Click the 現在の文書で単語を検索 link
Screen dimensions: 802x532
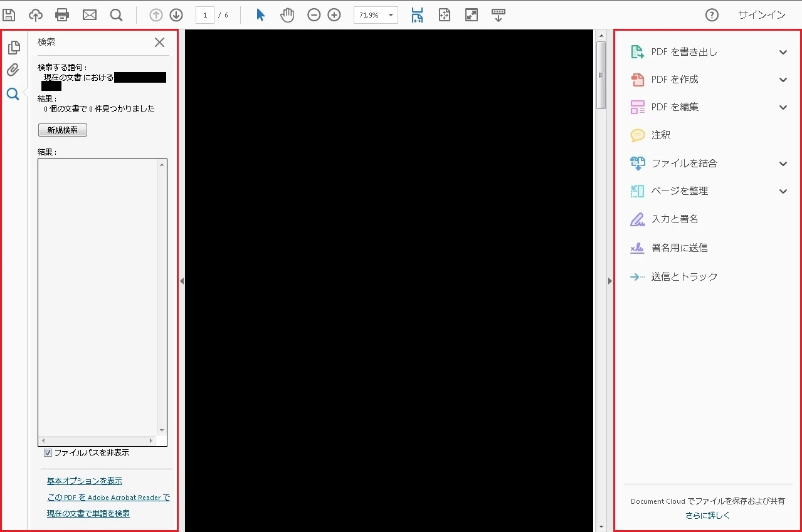click(88, 514)
